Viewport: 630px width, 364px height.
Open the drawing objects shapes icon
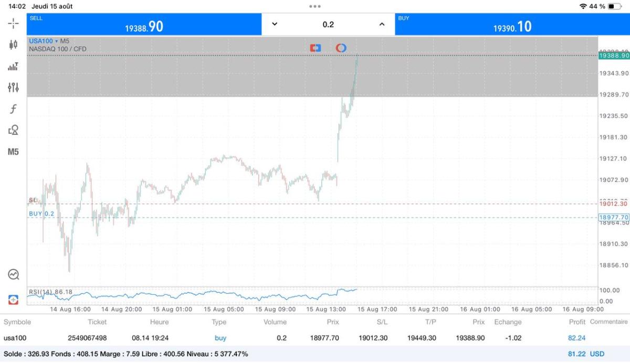(x=13, y=130)
